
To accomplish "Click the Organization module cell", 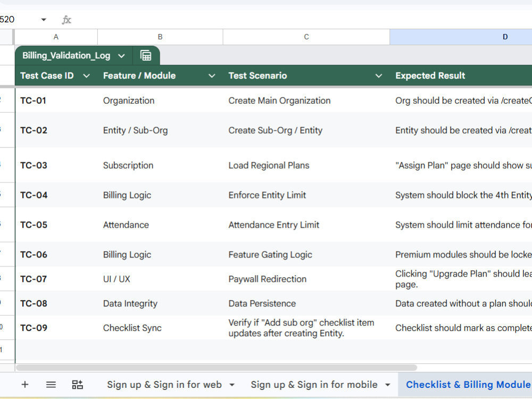I will pyautogui.click(x=160, y=101).
